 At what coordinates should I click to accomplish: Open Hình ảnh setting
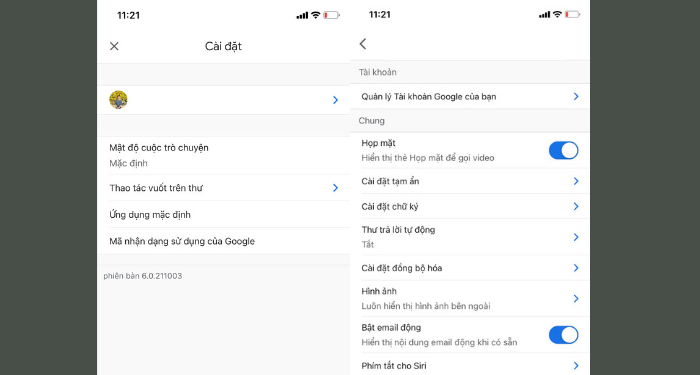coord(470,299)
